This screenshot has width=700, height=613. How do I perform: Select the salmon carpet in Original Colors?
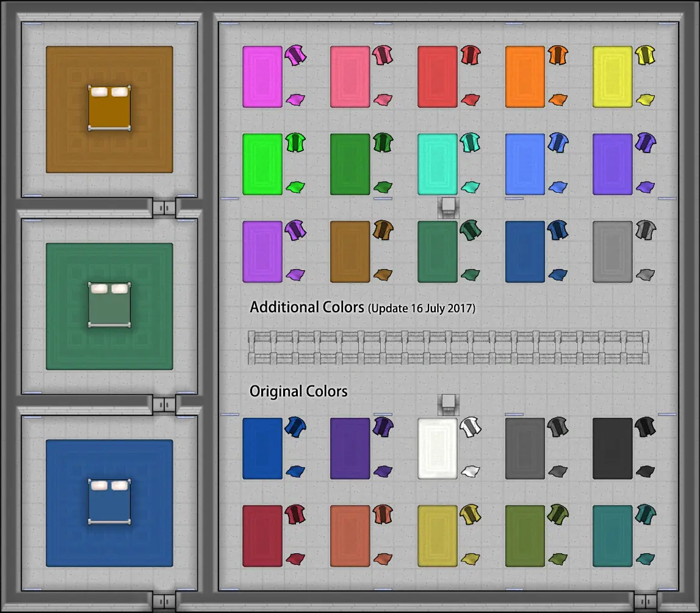tap(350, 536)
